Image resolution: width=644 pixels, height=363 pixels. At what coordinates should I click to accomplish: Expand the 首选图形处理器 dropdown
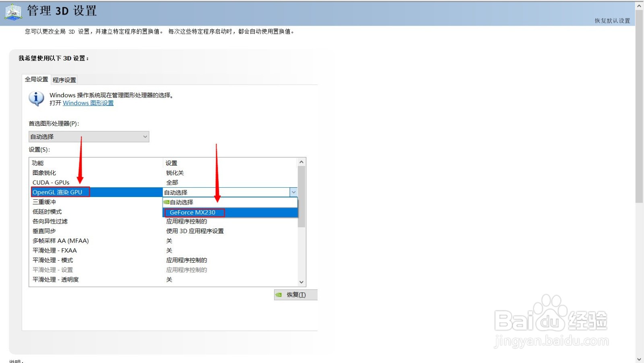click(x=145, y=137)
